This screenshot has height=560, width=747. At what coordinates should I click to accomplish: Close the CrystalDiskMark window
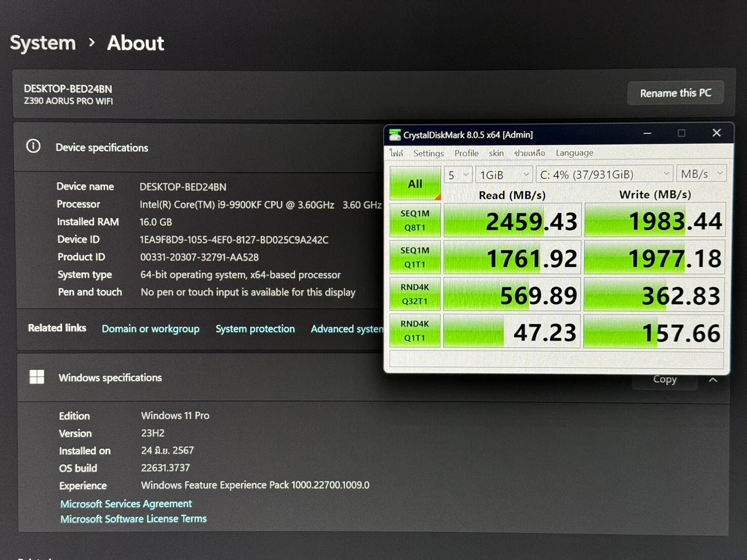point(716,133)
